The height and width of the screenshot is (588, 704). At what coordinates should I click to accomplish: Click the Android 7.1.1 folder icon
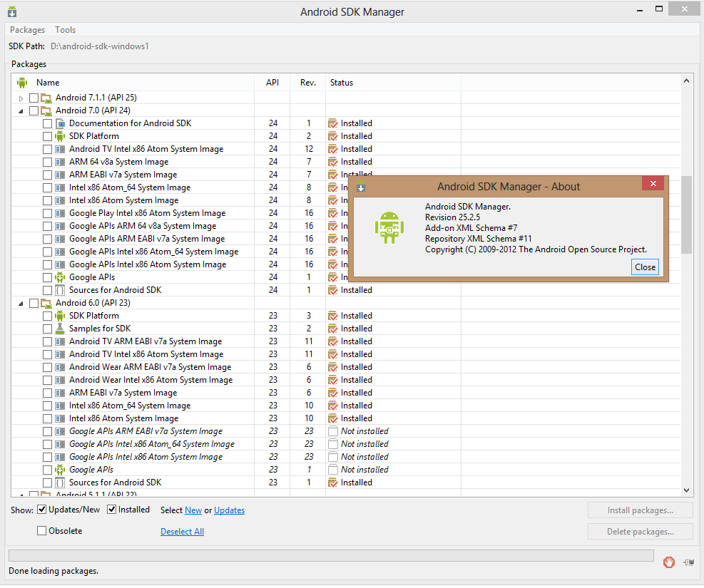(x=46, y=98)
